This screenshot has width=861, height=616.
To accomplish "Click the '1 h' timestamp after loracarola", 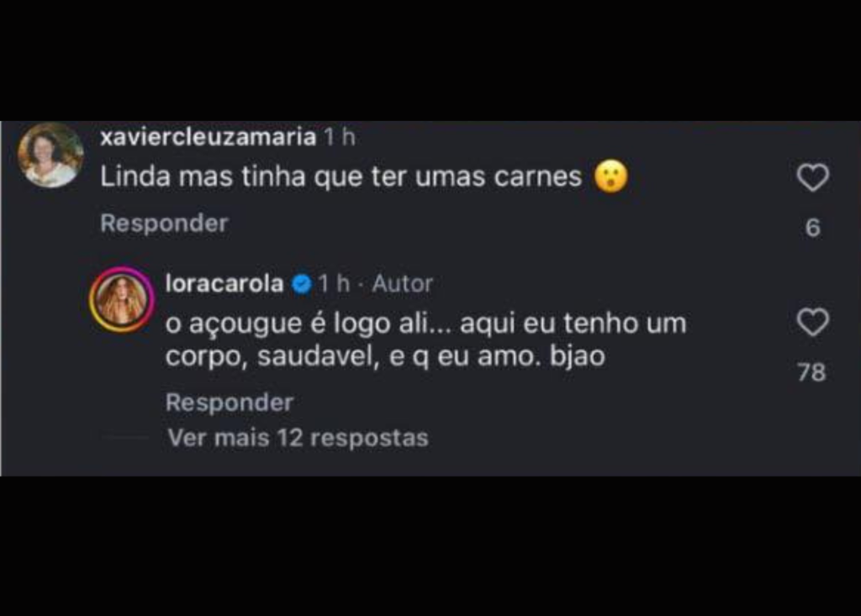I will (333, 284).
